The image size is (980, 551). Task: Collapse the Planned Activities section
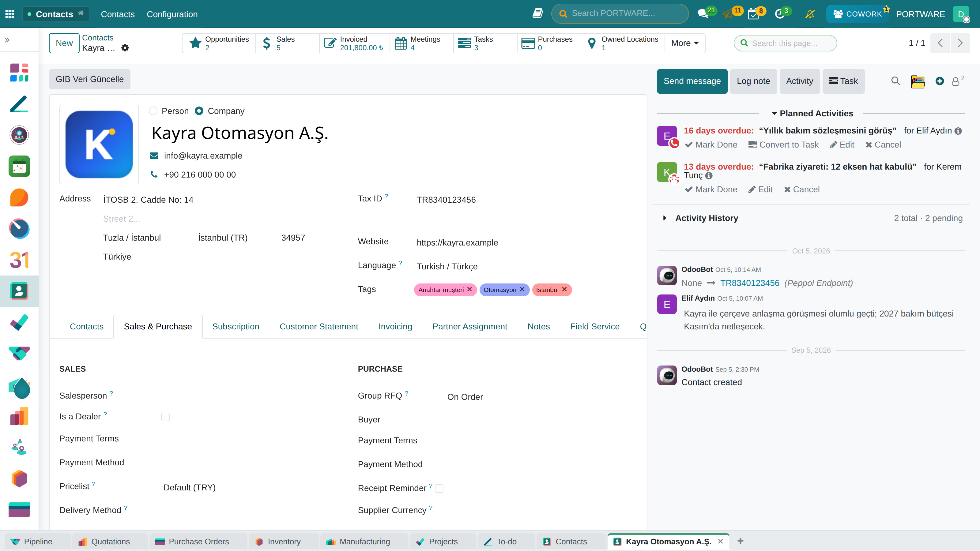pyautogui.click(x=812, y=113)
